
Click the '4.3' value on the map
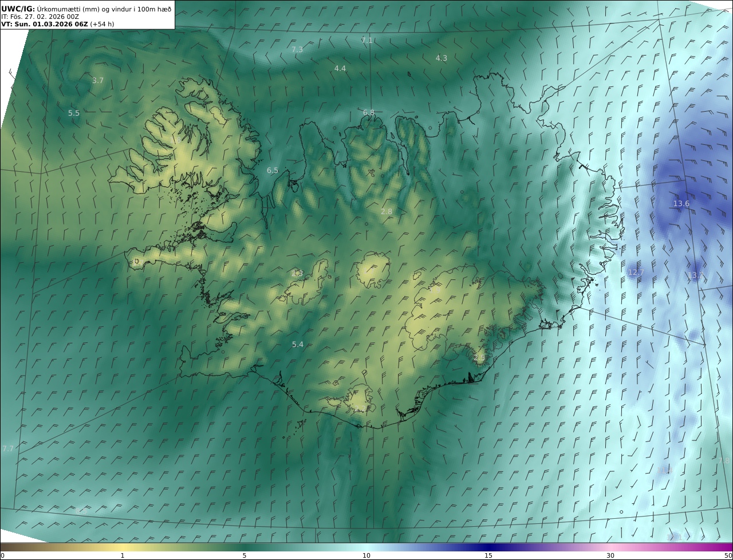coord(442,58)
